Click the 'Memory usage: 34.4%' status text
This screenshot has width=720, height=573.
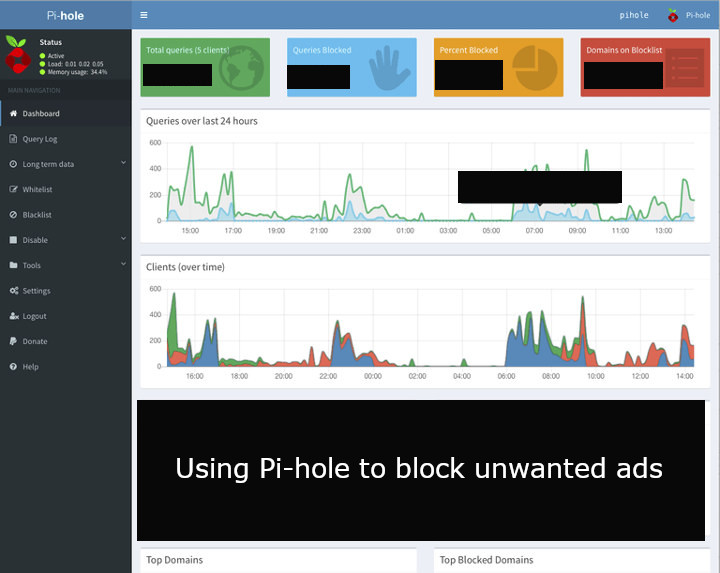click(x=77, y=72)
